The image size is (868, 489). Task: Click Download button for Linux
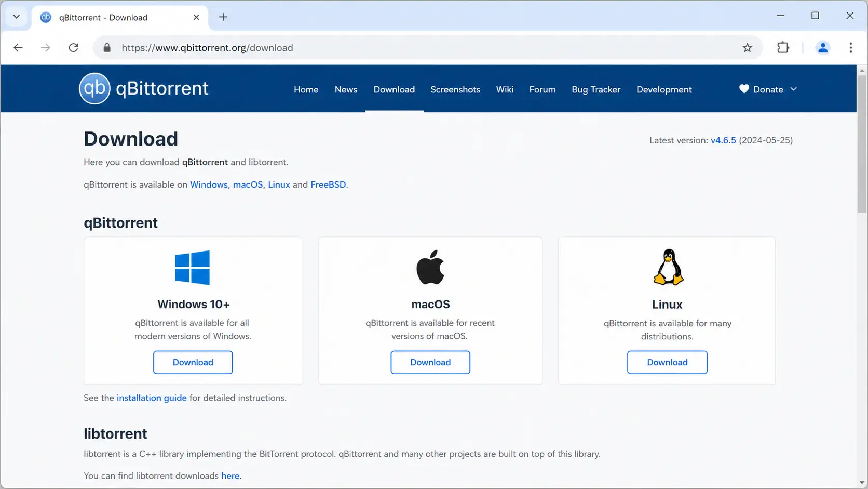[667, 362]
